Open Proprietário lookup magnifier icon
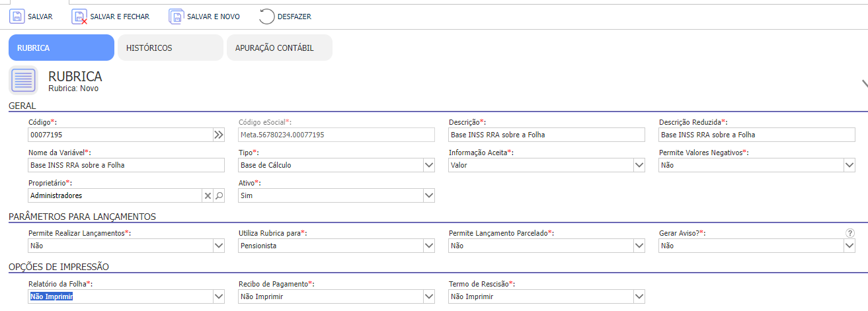 pos(219,195)
